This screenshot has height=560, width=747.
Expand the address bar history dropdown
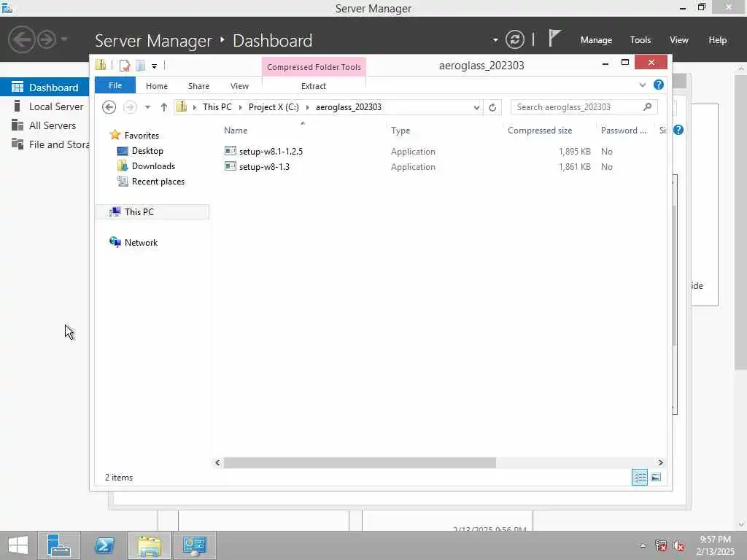tap(476, 107)
